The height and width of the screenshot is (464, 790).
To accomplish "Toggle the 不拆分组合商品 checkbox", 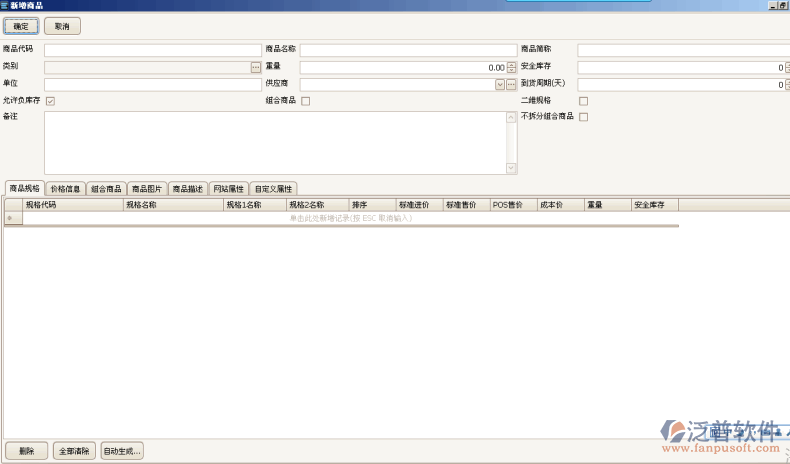I will [583, 117].
